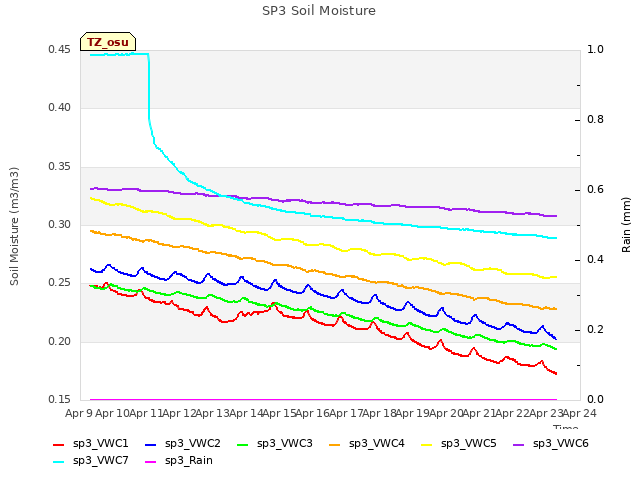640x480 pixels.
Task: Click the cyan line's steep vertical drop
Action: (149, 88)
